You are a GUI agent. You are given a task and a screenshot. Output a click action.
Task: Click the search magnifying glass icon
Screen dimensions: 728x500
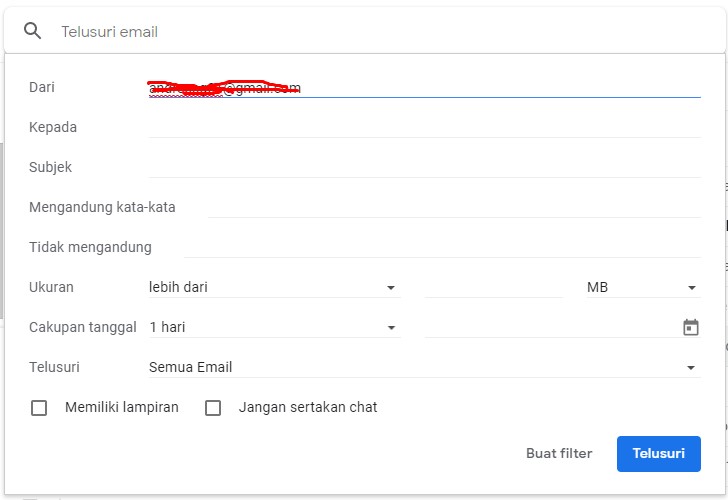coord(33,31)
